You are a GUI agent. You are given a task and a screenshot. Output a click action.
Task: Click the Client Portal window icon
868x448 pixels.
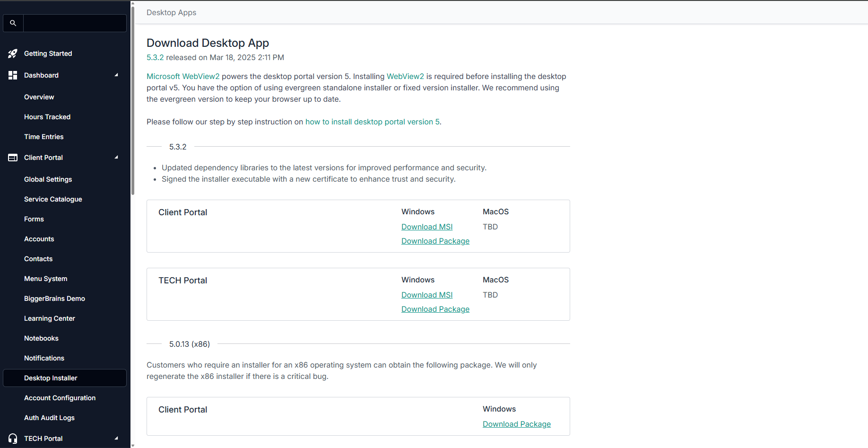13,158
